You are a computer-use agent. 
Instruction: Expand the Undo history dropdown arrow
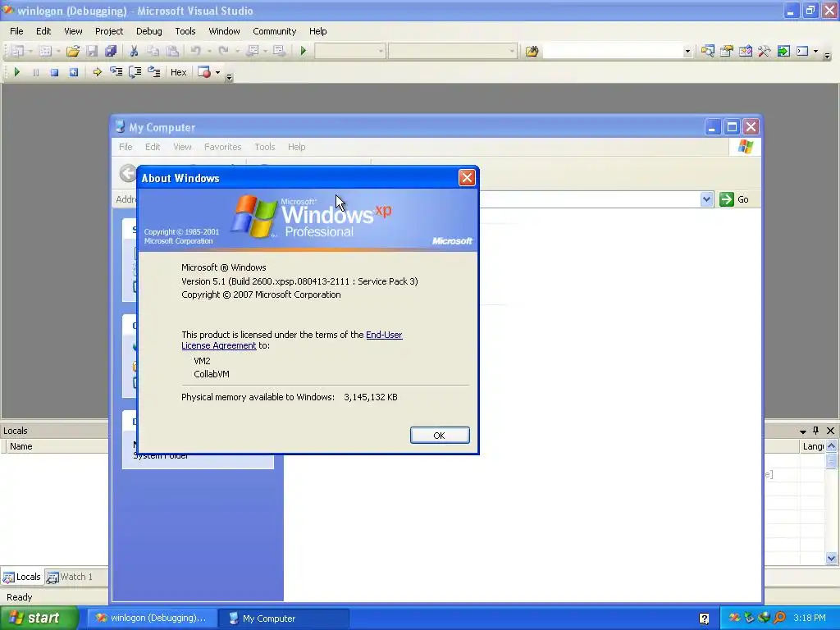209,51
